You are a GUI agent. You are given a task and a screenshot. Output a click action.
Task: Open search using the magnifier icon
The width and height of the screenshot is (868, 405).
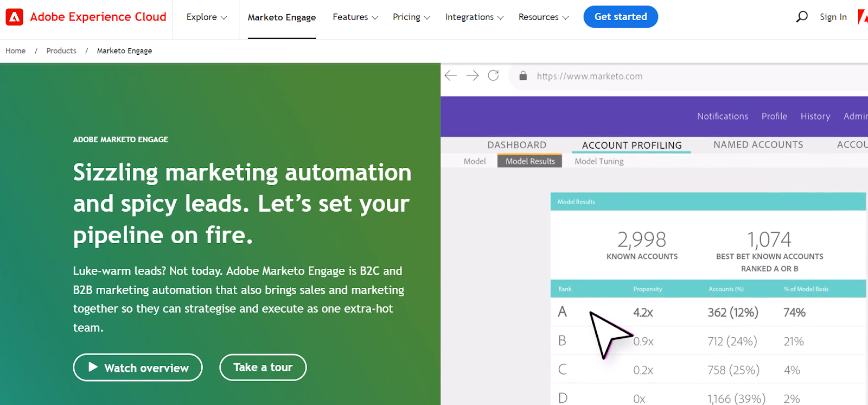pos(801,17)
